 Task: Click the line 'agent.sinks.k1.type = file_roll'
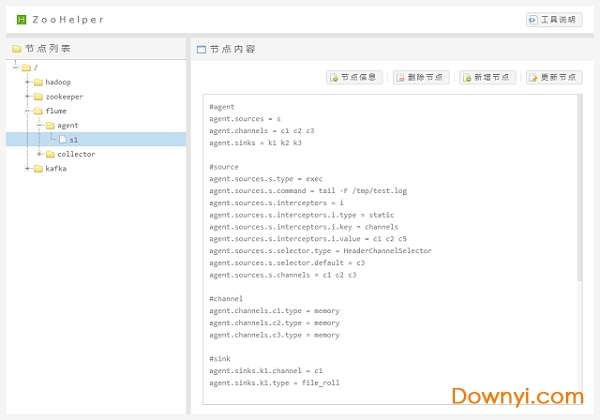tap(274, 383)
